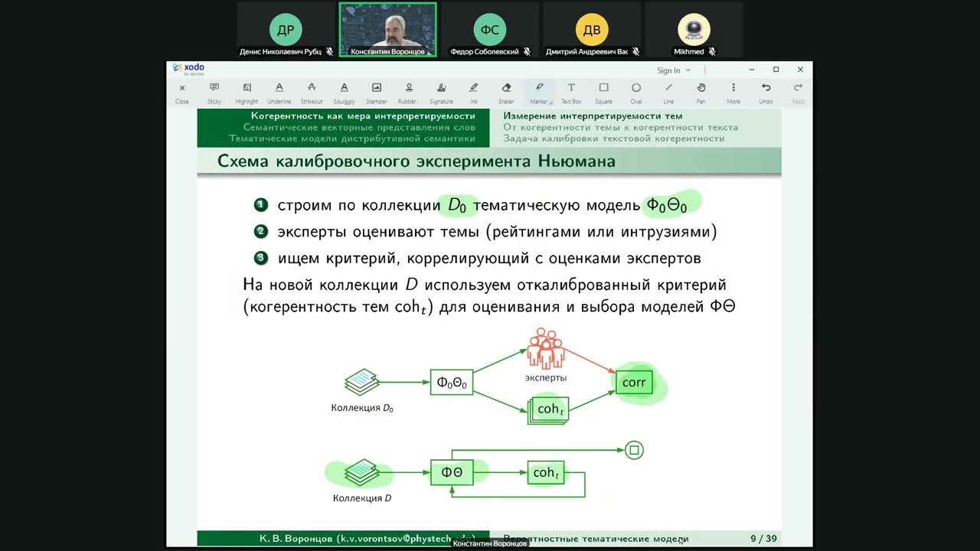
Task: Select the Ink drawing tool
Action: [474, 93]
